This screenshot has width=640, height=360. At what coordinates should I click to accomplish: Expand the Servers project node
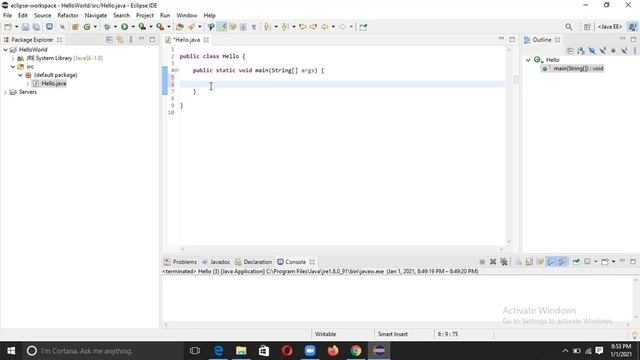pyautogui.click(x=5, y=92)
